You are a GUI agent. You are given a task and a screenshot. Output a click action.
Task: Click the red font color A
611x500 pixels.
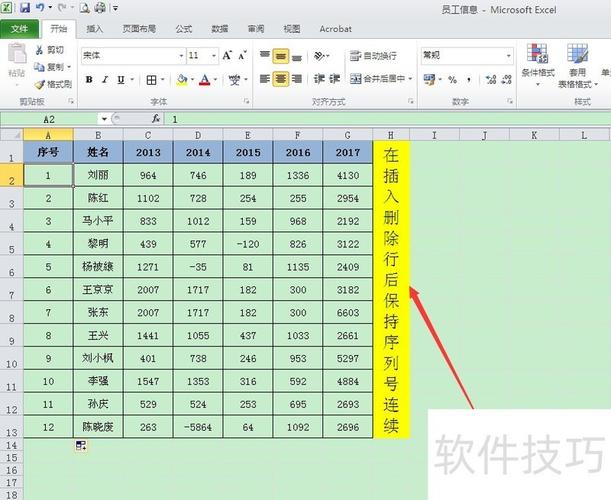[x=205, y=80]
